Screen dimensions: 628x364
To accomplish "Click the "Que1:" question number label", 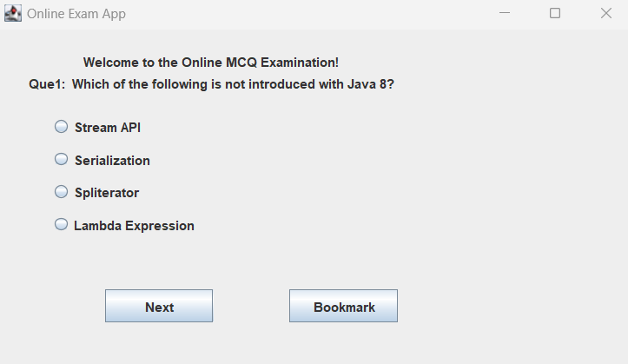I will [46, 85].
